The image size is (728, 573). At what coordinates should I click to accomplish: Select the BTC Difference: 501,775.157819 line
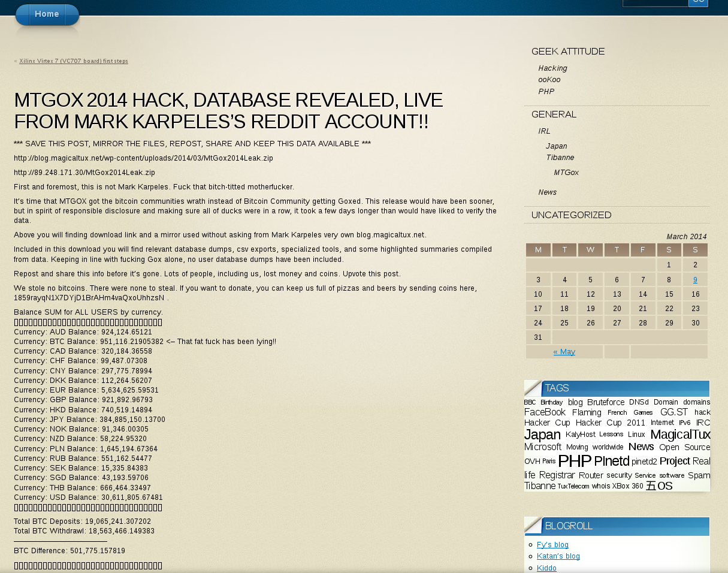coord(70,551)
